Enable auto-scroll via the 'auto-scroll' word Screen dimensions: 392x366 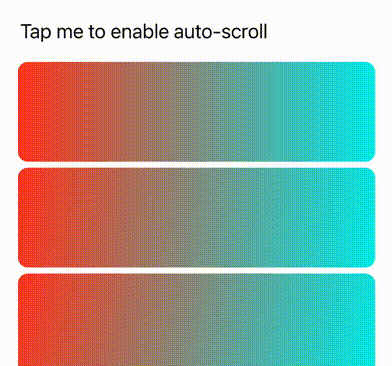pos(221,32)
